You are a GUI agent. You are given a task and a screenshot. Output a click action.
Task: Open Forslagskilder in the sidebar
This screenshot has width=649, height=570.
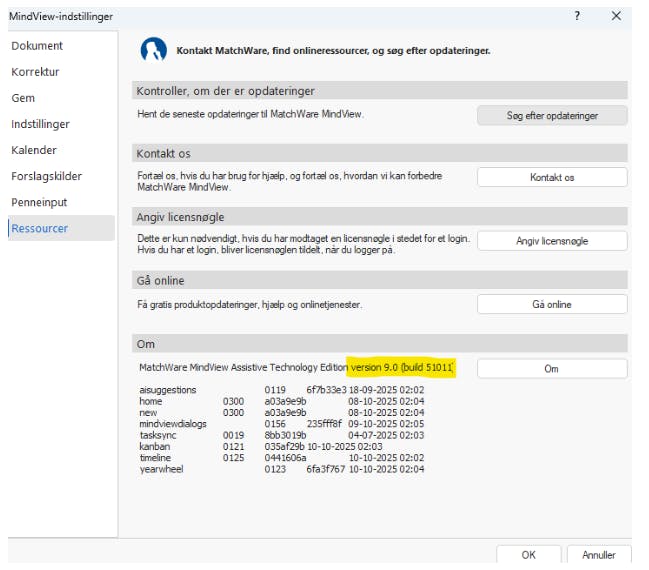tap(47, 176)
